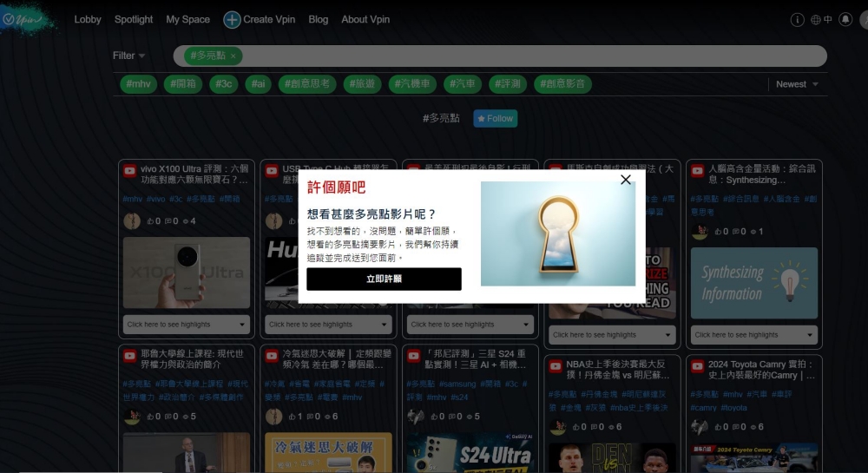Open the 冷氣迷思大破解 video thumbnail
This screenshot has width=868, height=473.
[328, 452]
